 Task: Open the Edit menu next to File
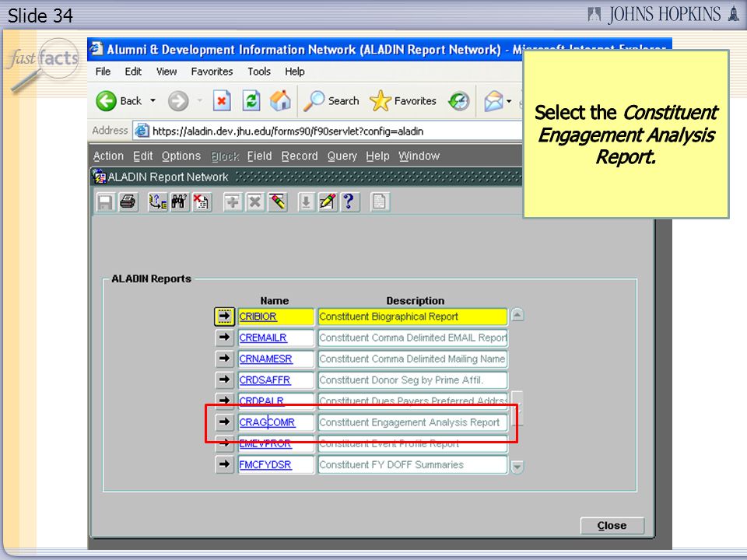click(x=133, y=72)
